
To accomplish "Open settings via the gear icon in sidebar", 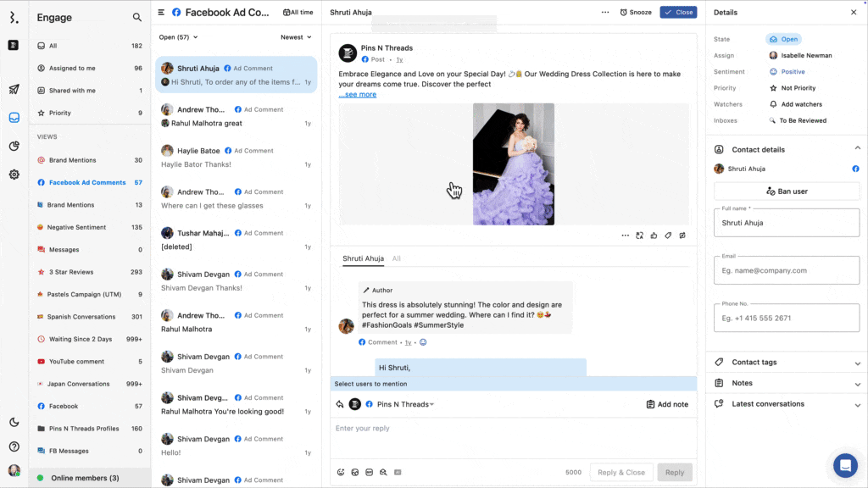I will 13,175.
